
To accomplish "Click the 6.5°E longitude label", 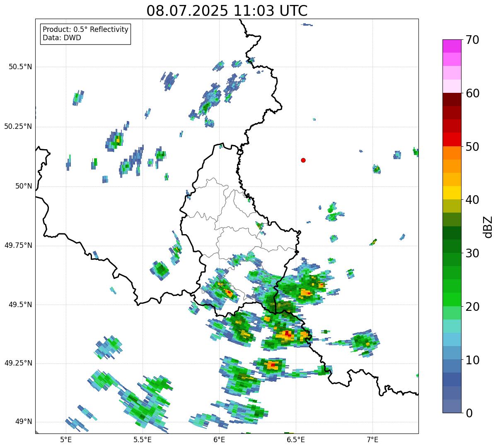I will point(296,439).
